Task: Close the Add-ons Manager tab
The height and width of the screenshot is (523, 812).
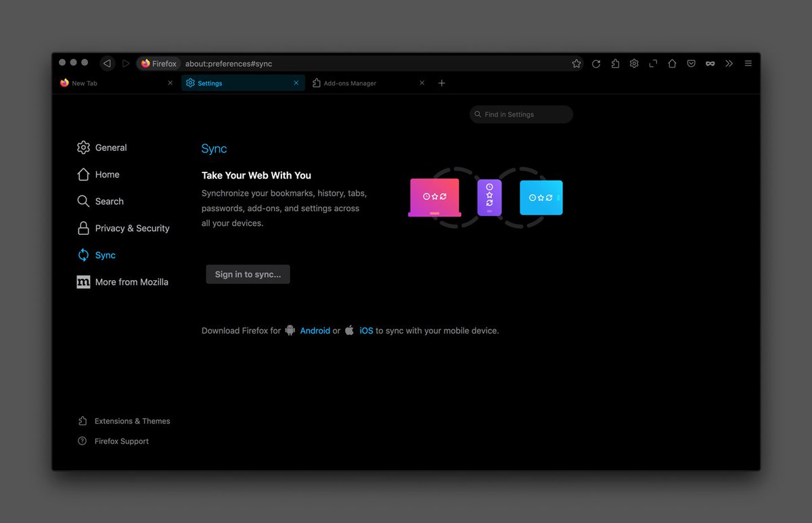Action: (x=422, y=83)
